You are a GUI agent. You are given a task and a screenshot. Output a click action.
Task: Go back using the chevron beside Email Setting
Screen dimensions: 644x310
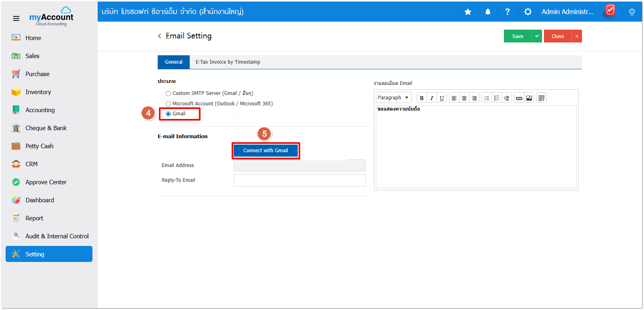pyautogui.click(x=160, y=36)
